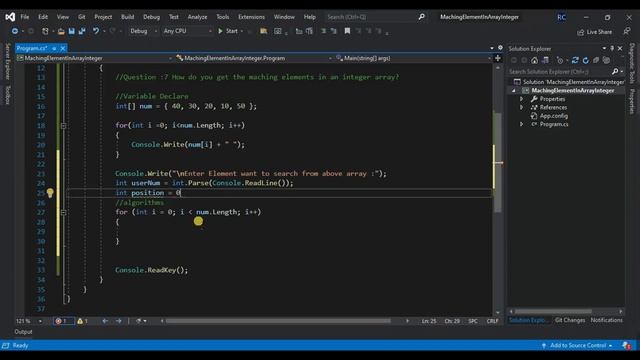Click the save file icon

(71, 31)
